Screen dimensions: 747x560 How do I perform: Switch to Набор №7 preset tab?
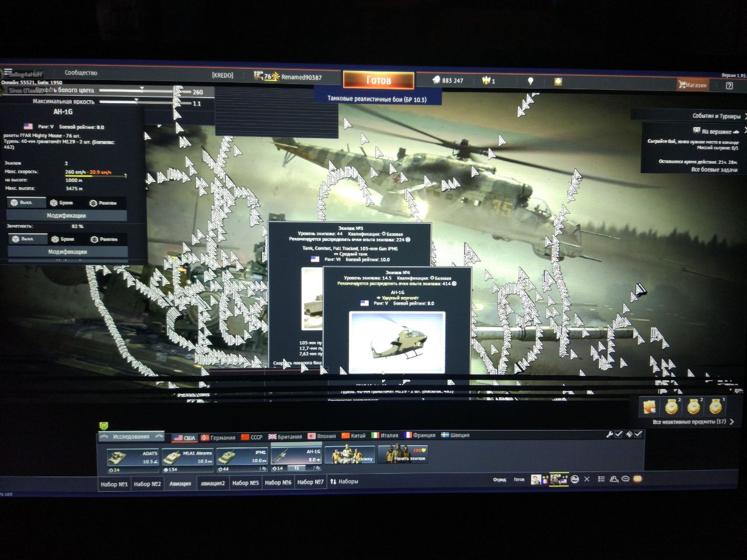pos(310,482)
